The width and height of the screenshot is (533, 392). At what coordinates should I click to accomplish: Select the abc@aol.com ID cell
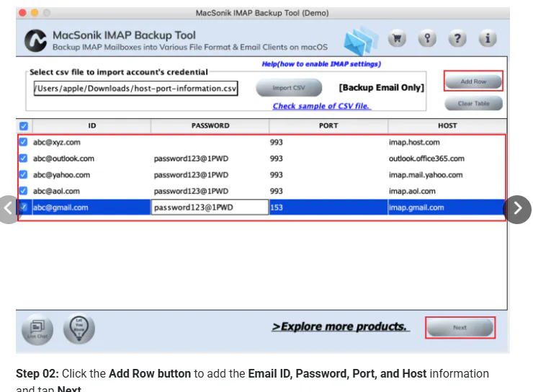coord(91,191)
